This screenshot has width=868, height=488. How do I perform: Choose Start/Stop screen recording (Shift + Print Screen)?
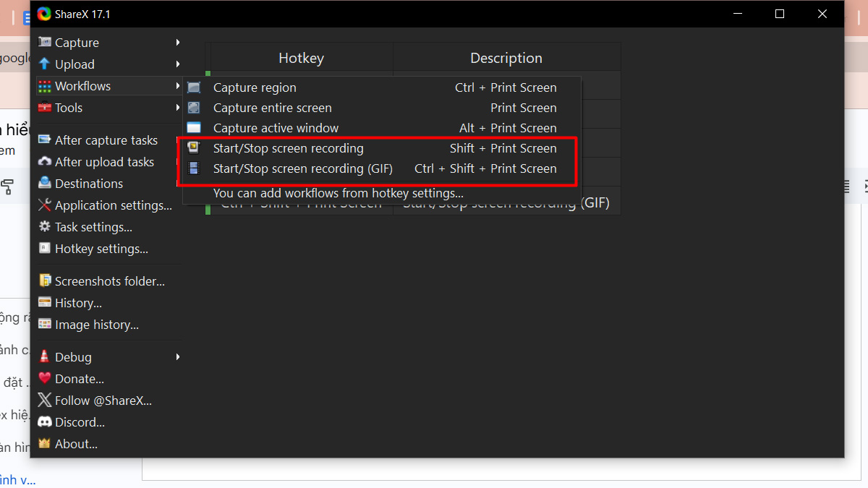[x=381, y=148]
